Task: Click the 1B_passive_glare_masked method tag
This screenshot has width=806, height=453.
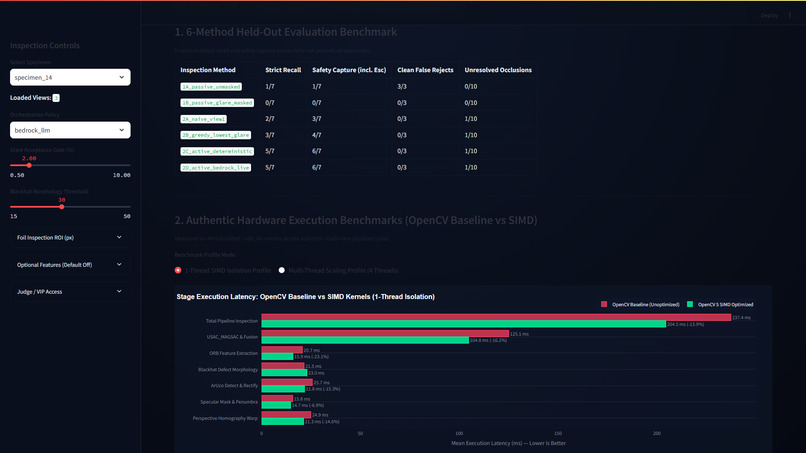Action: click(x=217, y=103)
